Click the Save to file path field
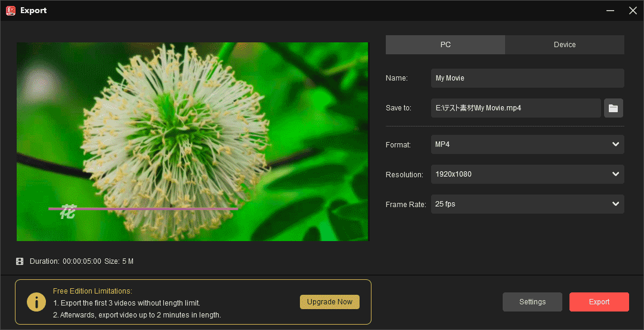644x330 pixels. pyautogui.click(x=516, y=108)
